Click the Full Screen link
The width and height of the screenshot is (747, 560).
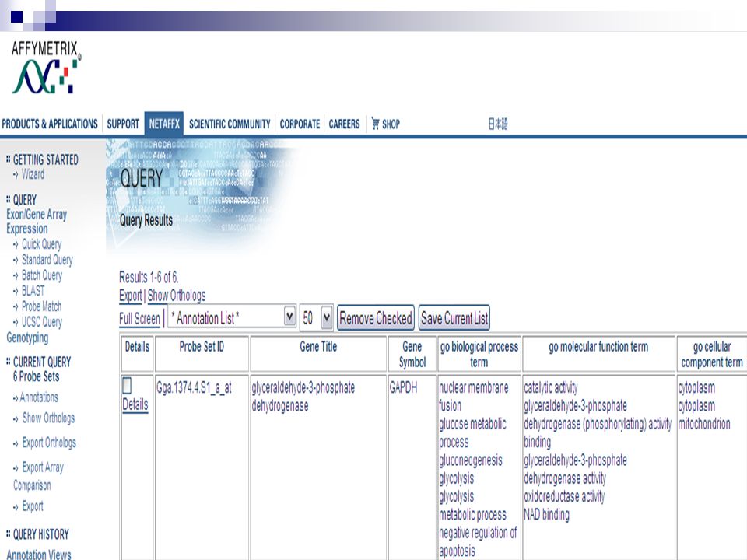pyautogui.click(x=139, y=319)
